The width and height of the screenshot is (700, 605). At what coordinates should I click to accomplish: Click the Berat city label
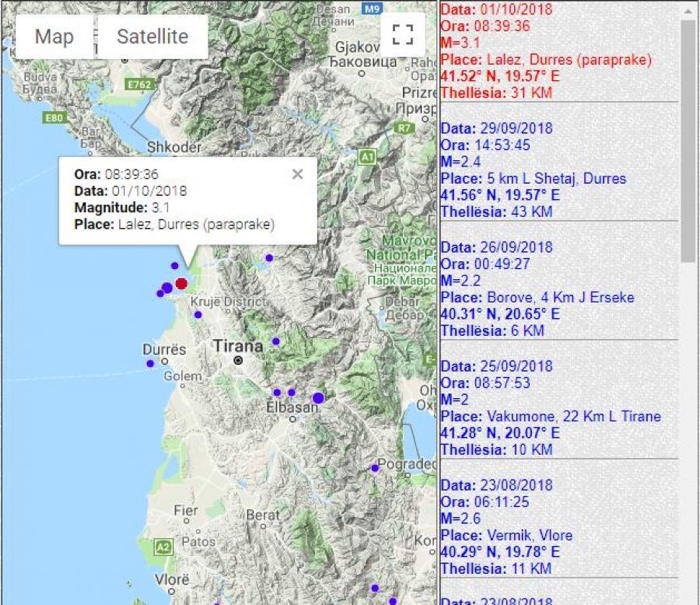pos(263,515)
